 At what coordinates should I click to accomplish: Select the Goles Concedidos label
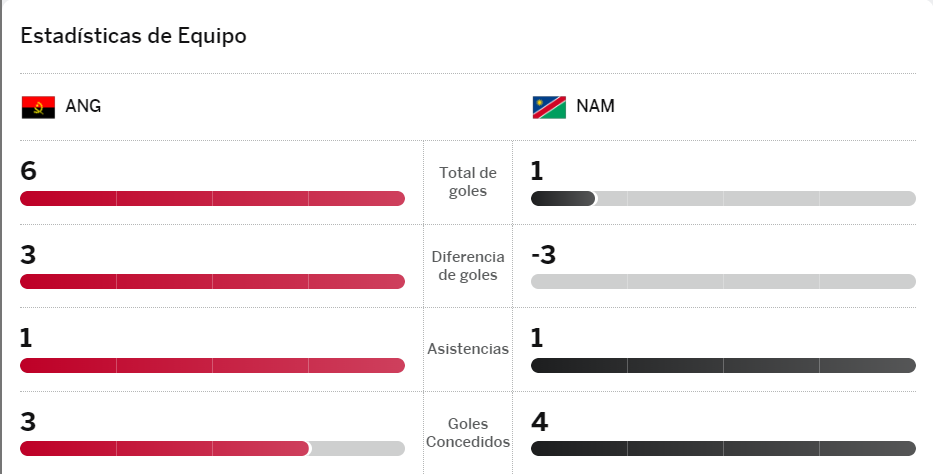click(x=468, y=432)
